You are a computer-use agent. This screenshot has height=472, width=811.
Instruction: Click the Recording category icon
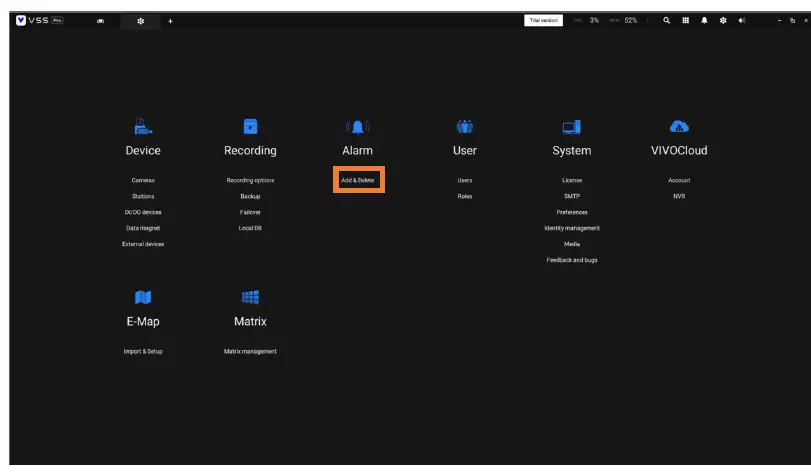tap(250, 126)
